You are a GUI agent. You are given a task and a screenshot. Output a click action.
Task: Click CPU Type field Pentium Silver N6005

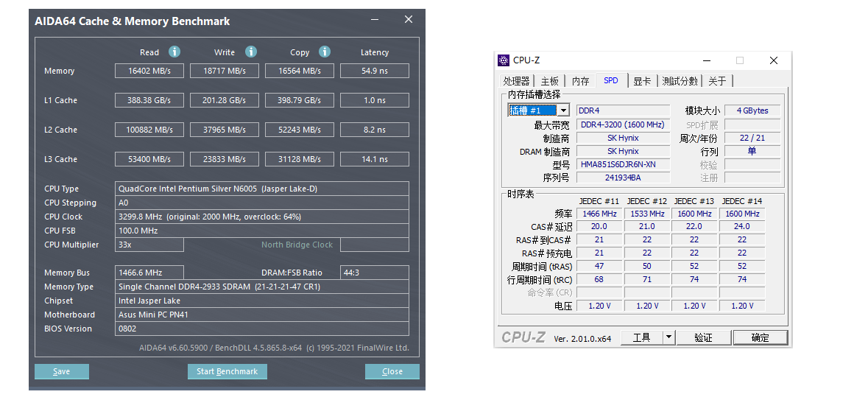(x=262, y=189)
